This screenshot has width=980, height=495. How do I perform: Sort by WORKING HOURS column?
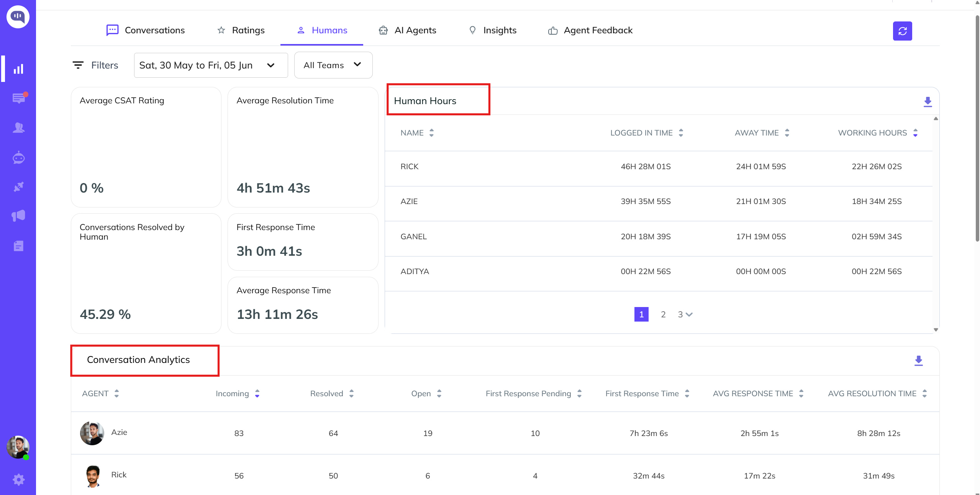[915, 133]
